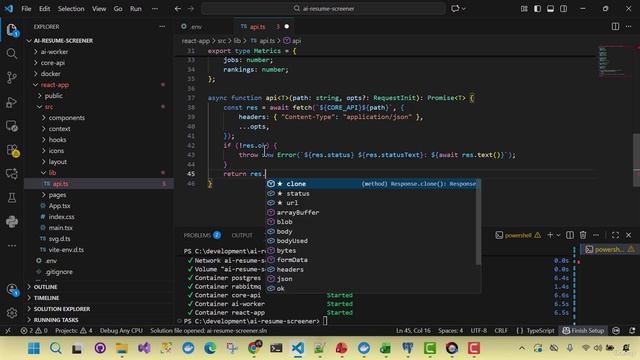Maximize the terminal panel size
Image resolution: width=640 pixels, height=360 pixels.
pos(615,235)
